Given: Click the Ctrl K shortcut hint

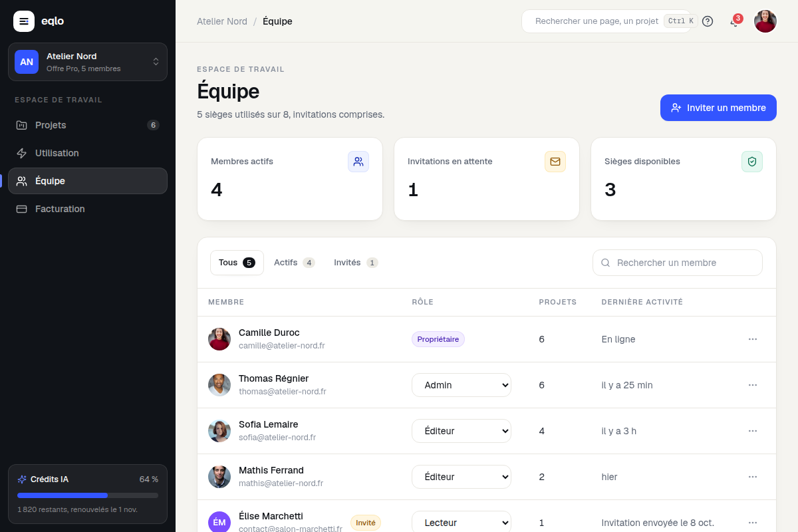Looking at the screenshot, I should point(680,21).
